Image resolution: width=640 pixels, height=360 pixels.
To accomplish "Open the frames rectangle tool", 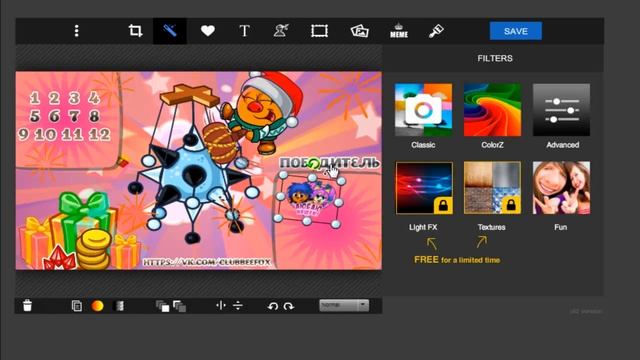I will point(319,31).
